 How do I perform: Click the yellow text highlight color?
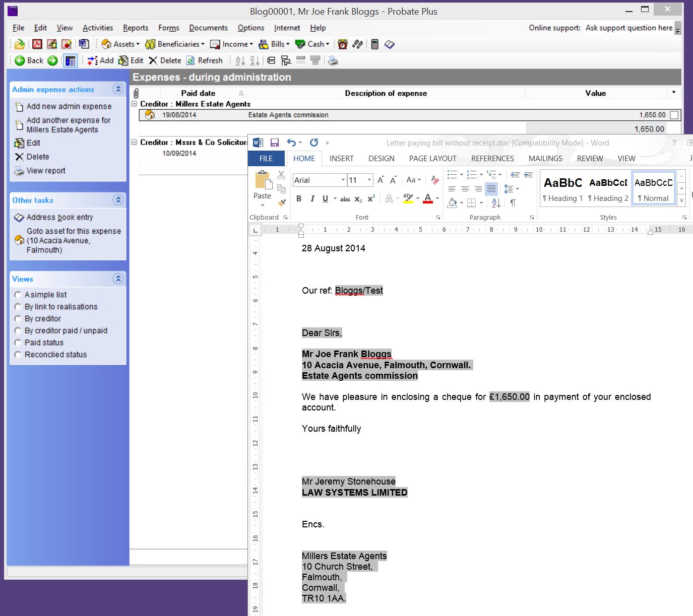[x=408, y=198]
